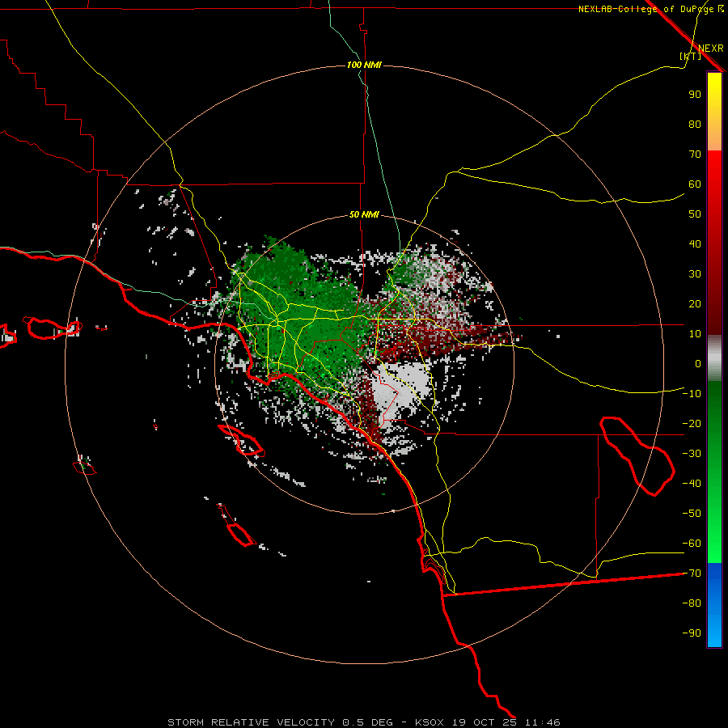
Task: Click the "11:46" timestamp
Action: (x=542, y=722)
